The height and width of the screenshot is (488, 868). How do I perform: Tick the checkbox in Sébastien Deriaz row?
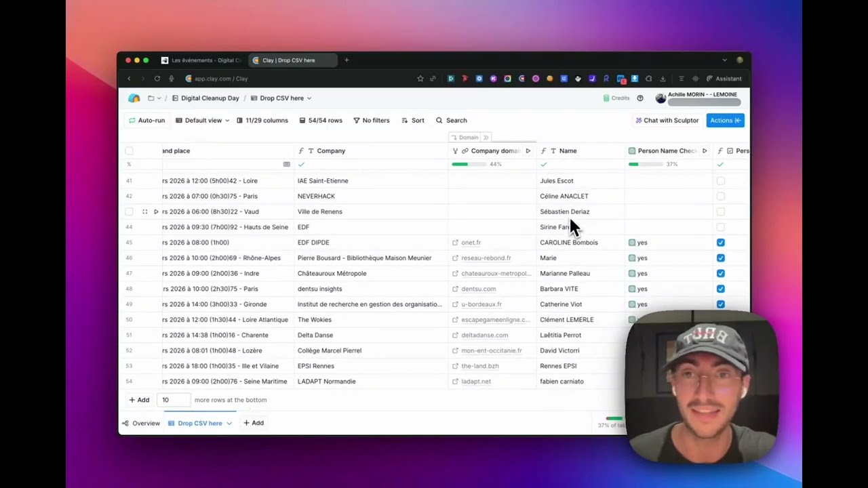pos(721,211)
